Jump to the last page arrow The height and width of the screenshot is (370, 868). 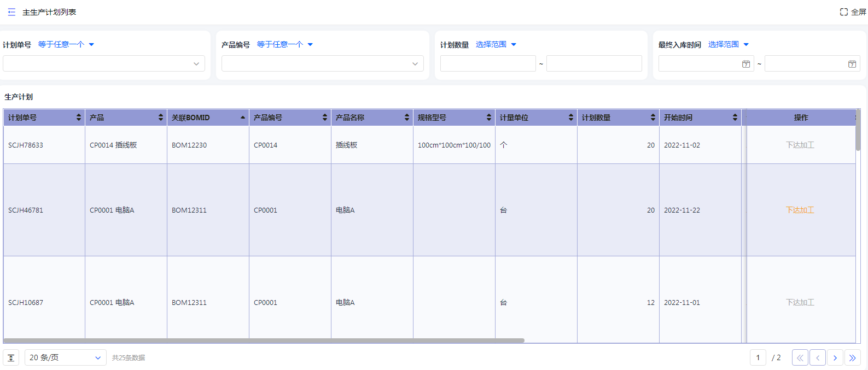click(x=852, y=358)
